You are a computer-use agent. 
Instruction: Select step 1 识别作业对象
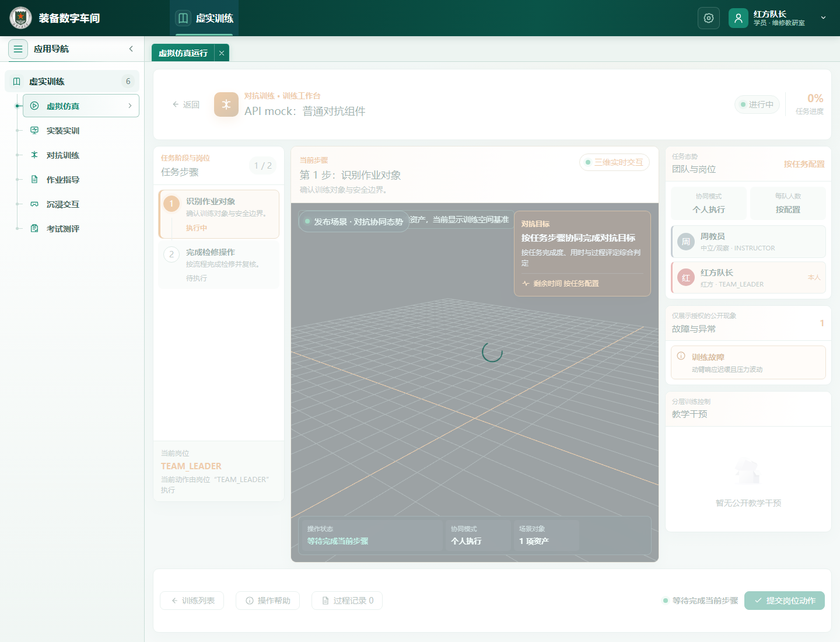[219, 214]
